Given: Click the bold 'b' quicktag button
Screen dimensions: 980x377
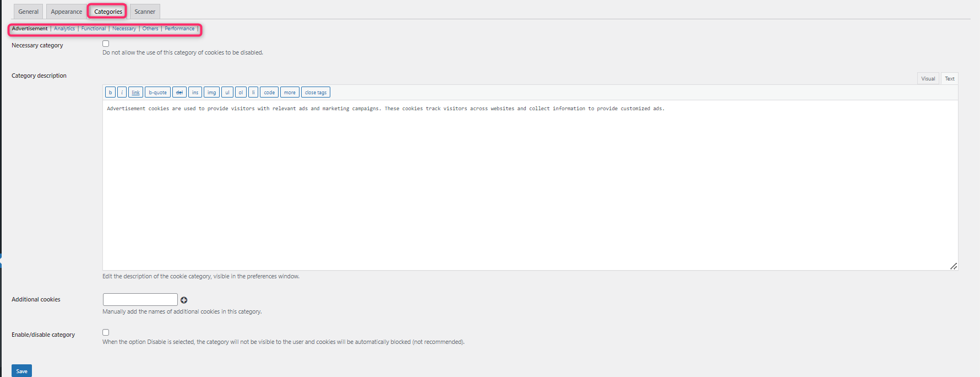Looking at the screenshot, I should [x=110, y=93].
